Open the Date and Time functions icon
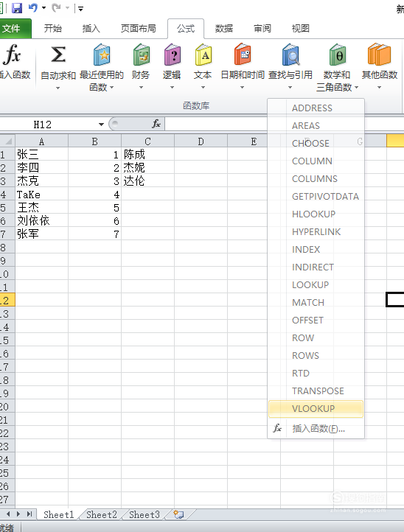Viewport: 404px width, 532px height. [243, 55]
